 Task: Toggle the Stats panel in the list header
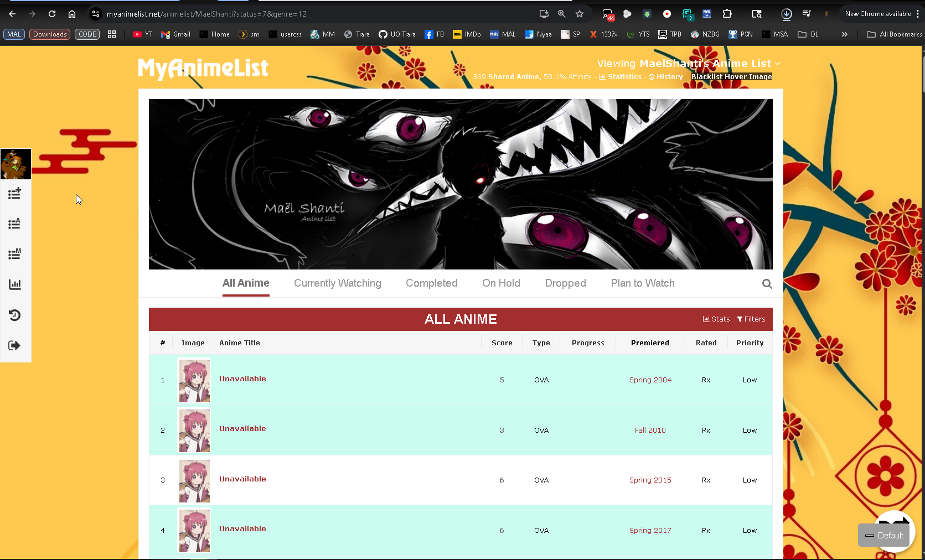[716, 319]
